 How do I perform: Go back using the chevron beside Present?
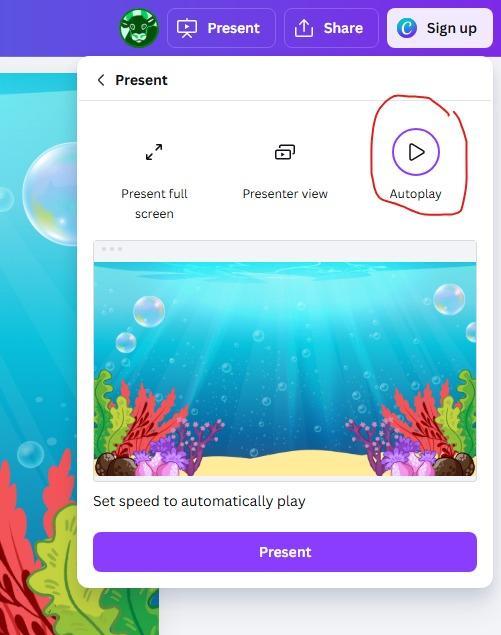(101, 80)
